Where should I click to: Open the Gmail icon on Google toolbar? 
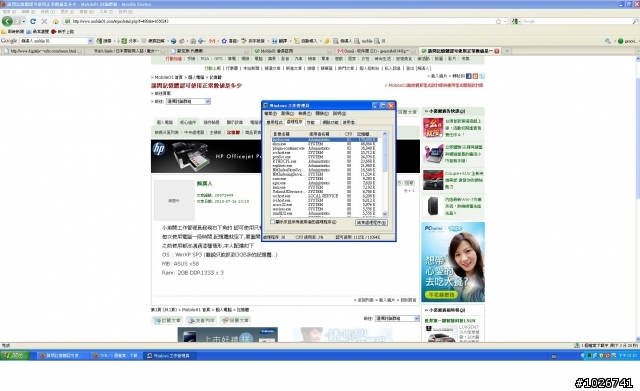click(x=212, y=41)
